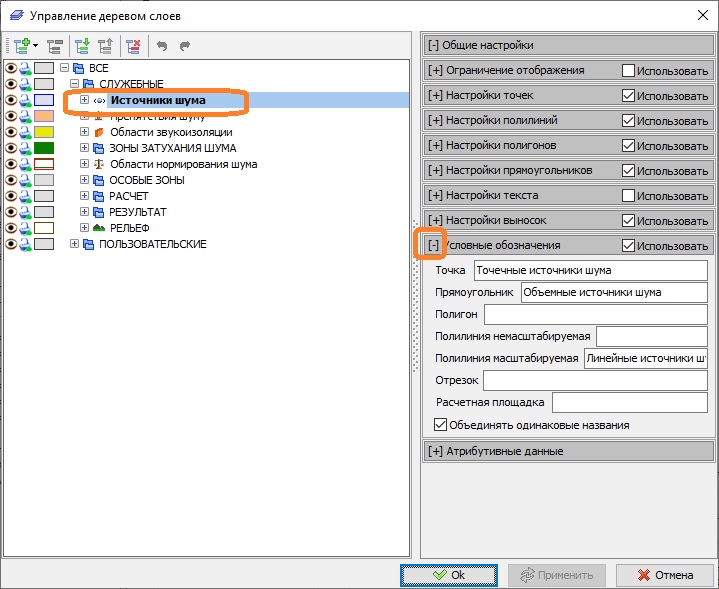The width and height of the screenshot is (719, 589).
Task: Click the lock icon for РАСЧЕТ row
Action: [x=25, y=196]
